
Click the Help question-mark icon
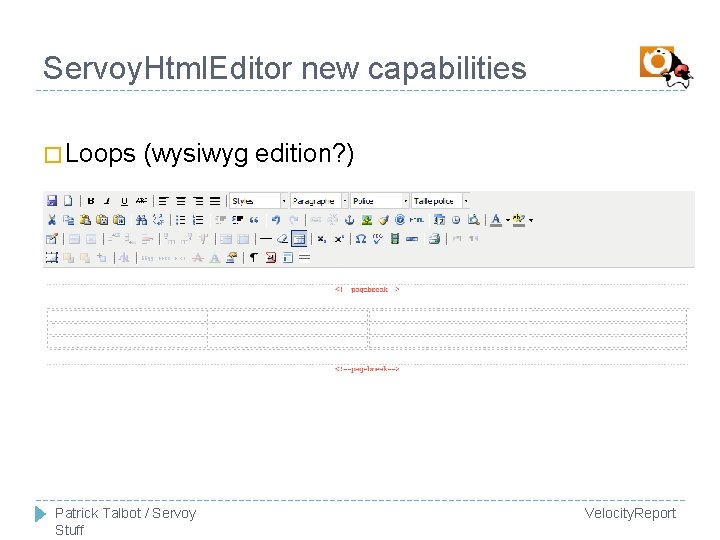click(400, 220)
